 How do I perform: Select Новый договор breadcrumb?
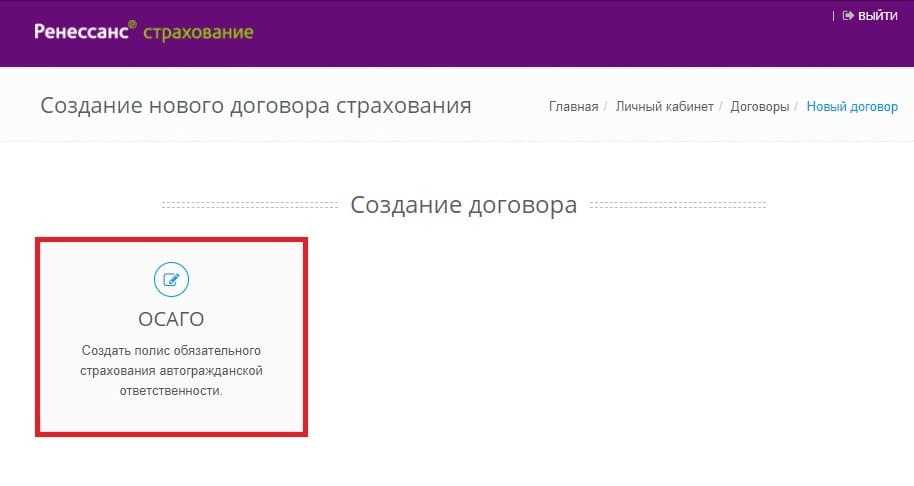(x=852, y=107)
